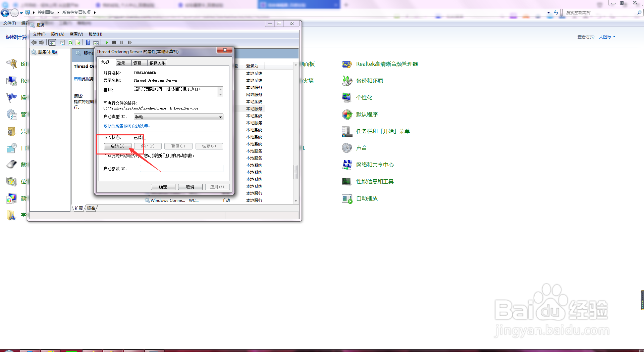
Task: Click the 启动(S) button
Action: 117,146
